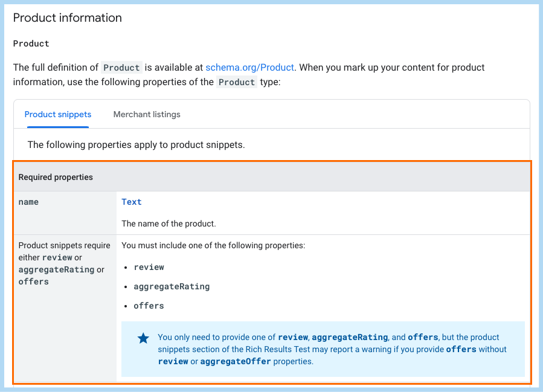The height and width of the screenshot is (392, 543).
Task: Open the schema.org/Product link
Action: pyautogui.click(x=249, y=68)
